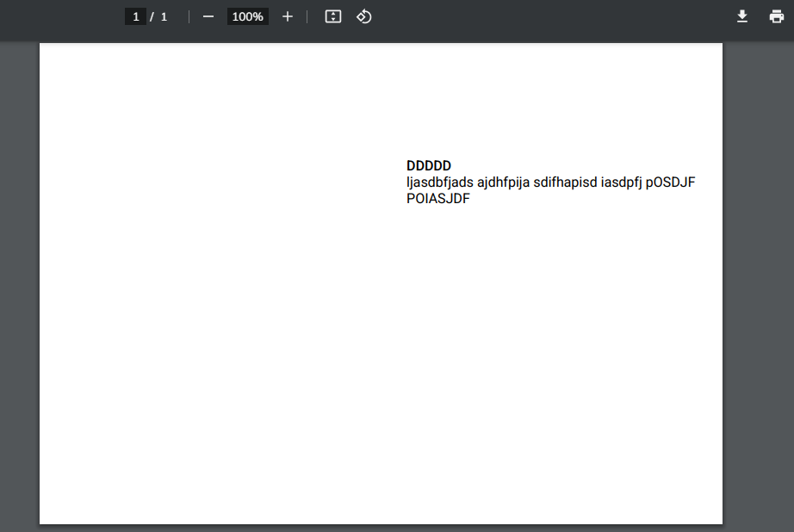
Task: Select the download arrow in the toolbar
Action: [x=741, y=15]
